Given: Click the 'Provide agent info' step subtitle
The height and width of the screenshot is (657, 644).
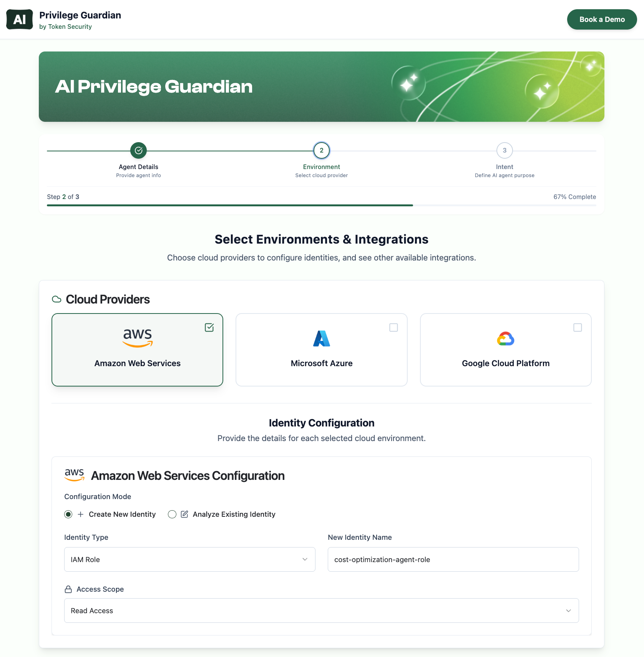Looking at the screenshot, I should pyautogui.click(x=138, y=175).
